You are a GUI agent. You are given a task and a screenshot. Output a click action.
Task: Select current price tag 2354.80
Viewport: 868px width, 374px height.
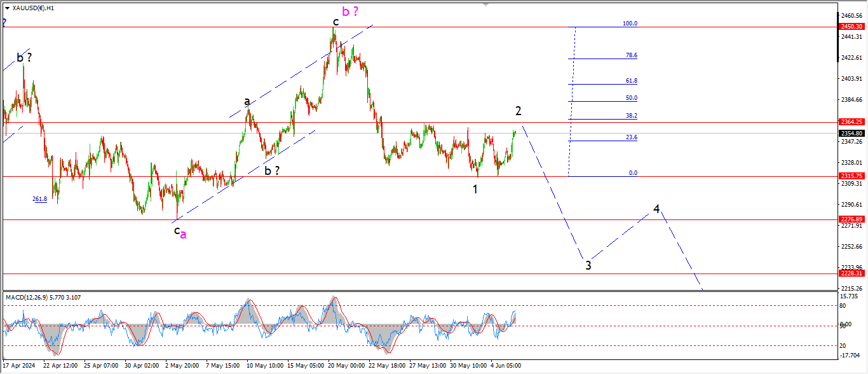click(x=851, y=133)
